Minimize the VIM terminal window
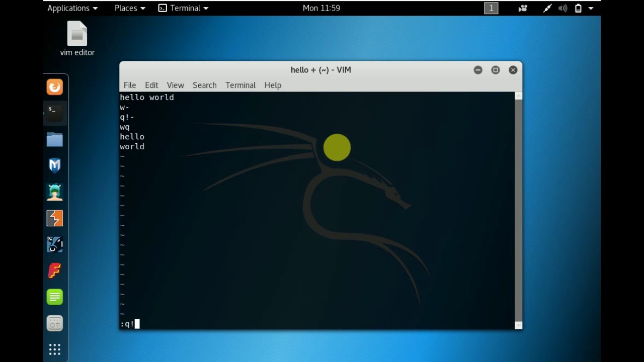 [x=478, y=70]
